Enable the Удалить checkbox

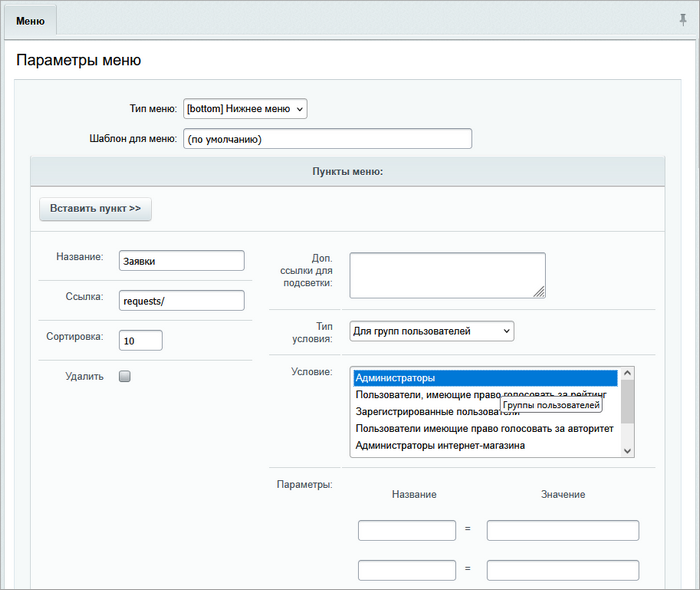pos(125,377)
